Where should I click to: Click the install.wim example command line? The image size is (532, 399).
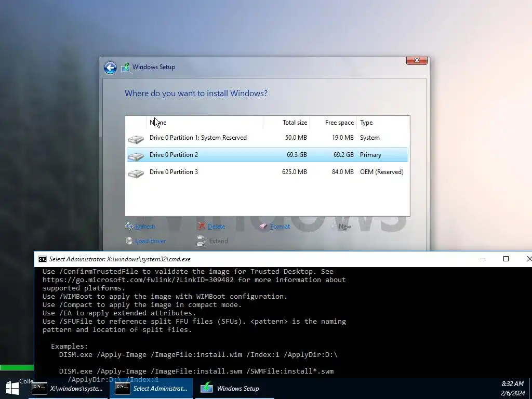click(x=198, y=355)
